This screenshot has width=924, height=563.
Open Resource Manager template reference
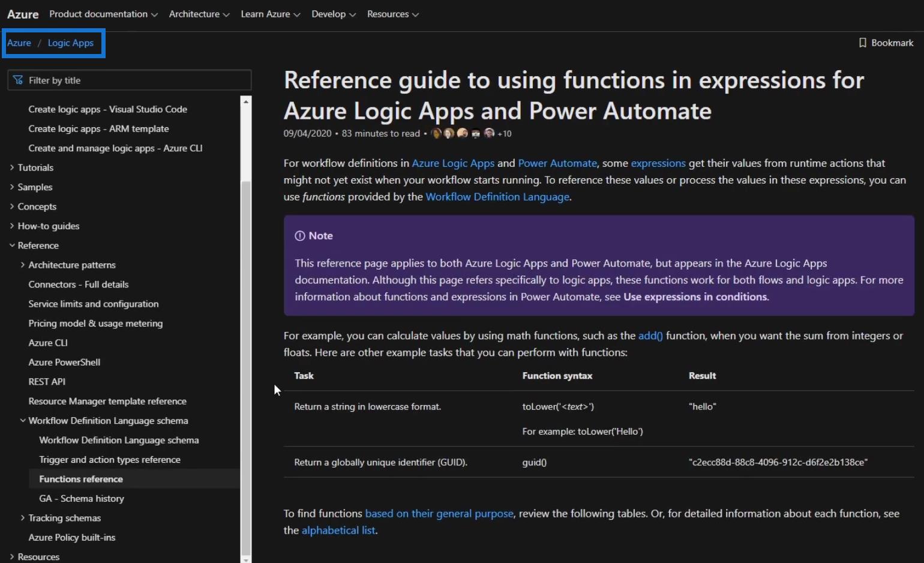[107, 401]
